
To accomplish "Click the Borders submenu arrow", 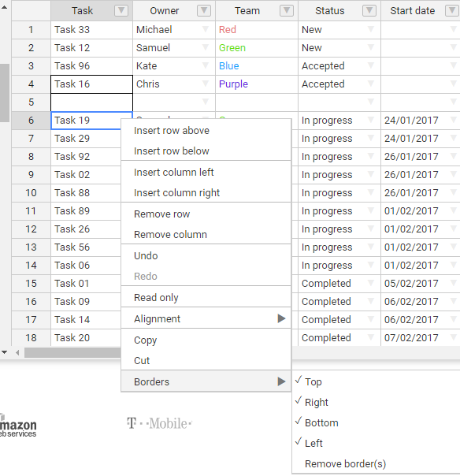I will click(281, 381).
